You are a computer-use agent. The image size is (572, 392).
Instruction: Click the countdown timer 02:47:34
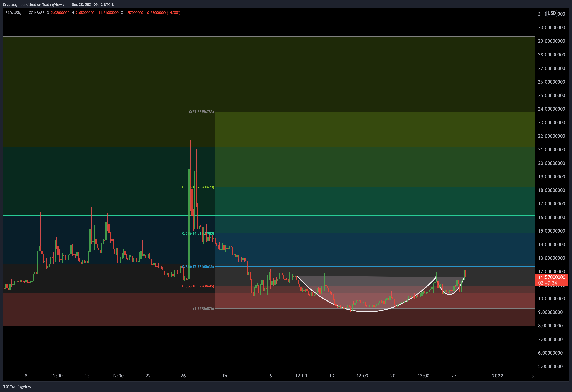pos(547,283)
